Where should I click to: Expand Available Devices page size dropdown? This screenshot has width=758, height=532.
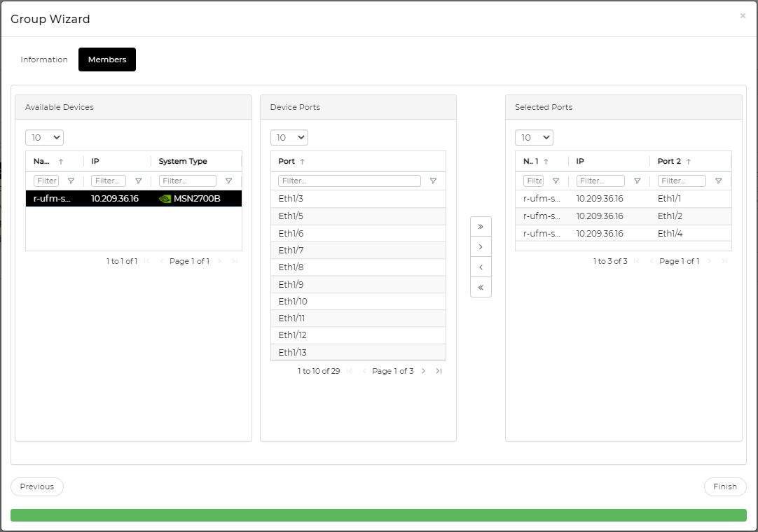[x=44, y=137]
